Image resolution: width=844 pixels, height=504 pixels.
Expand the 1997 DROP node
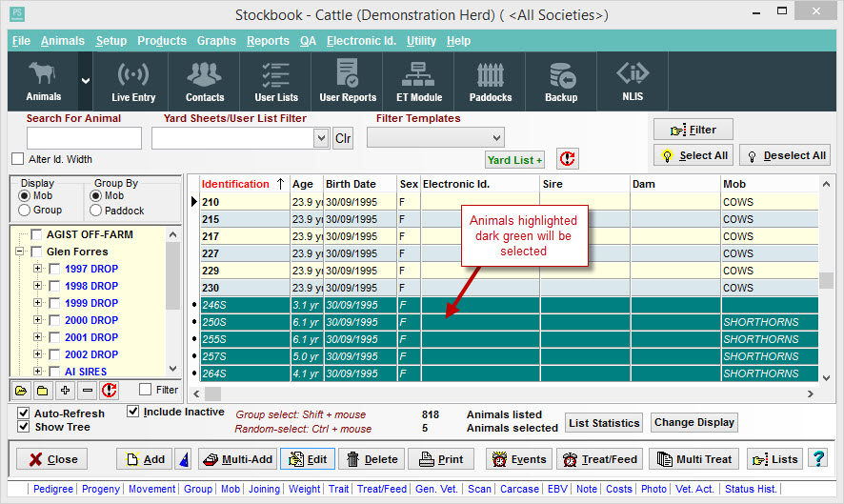pos(37,268)
